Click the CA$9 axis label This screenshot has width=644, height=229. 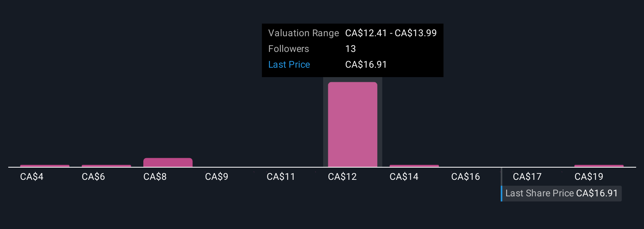pyautogui.click(x=216, y=177)
